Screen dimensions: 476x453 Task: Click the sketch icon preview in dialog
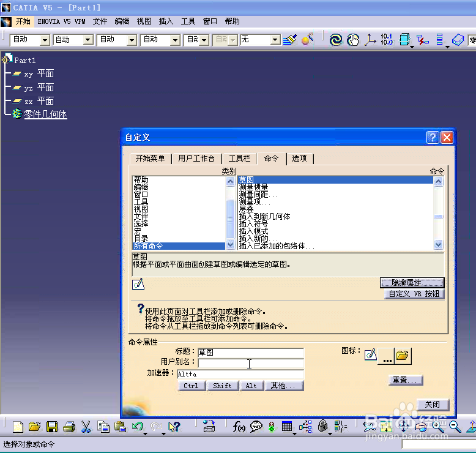tap(138, 284)
